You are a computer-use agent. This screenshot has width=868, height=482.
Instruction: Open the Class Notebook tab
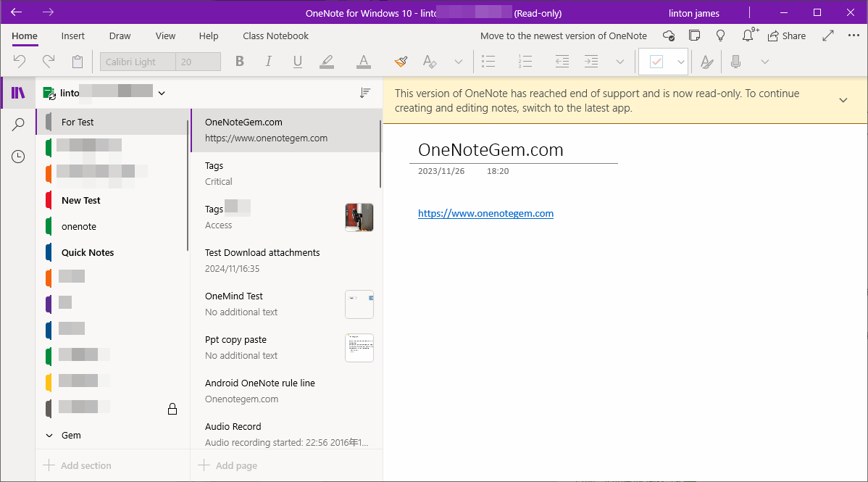point(275,36)
